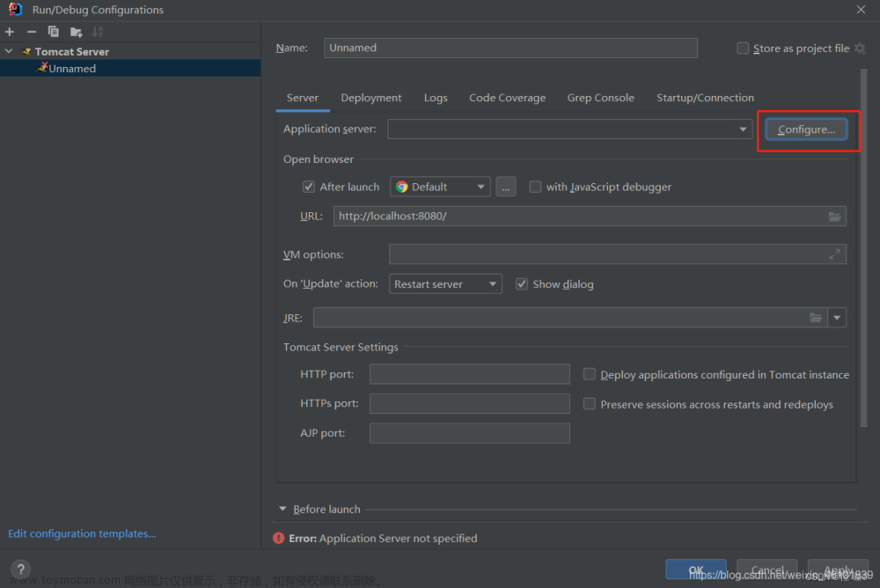
Task: Click the IntelliJ logo in title bar
Action: tap(15, 10)
